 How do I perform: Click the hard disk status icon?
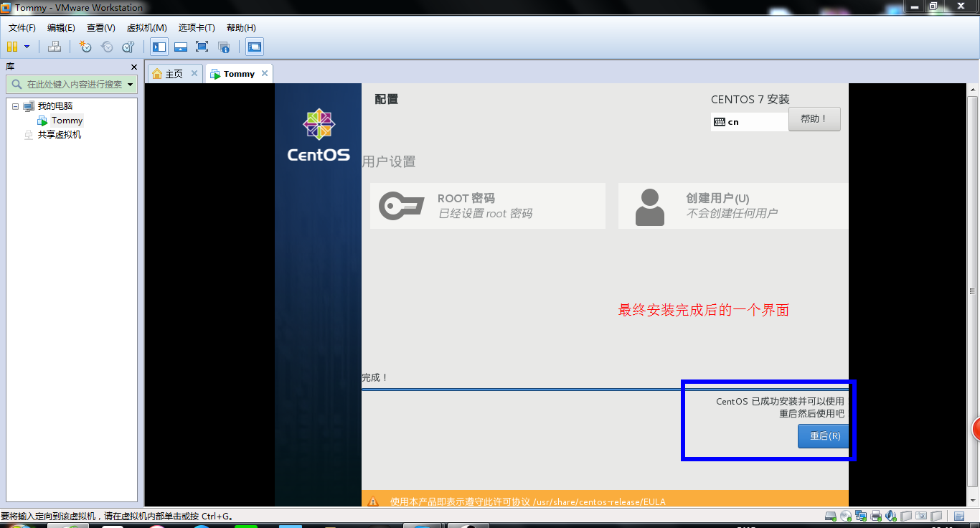[831, 516]
